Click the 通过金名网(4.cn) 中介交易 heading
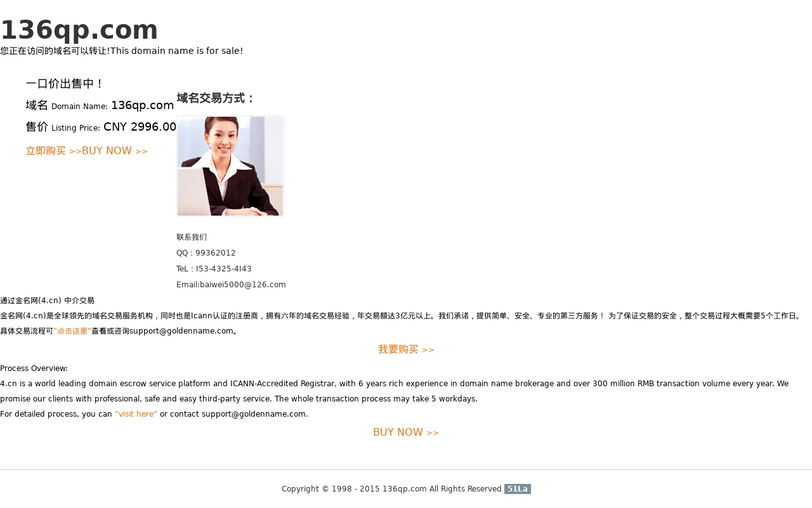 click(x=47, y=301)
